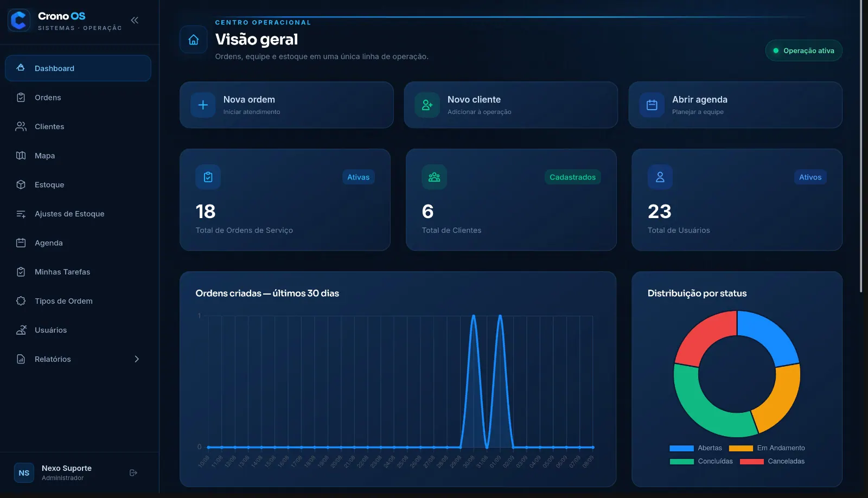Click the user icon on Total de Usuários card
868x498 pixels.
tap(660, 177)
